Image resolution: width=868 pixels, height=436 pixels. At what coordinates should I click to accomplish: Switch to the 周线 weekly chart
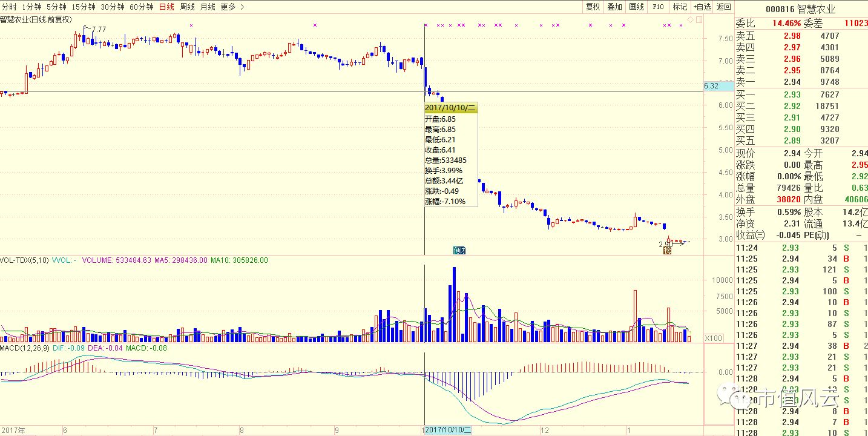point(187,7)
